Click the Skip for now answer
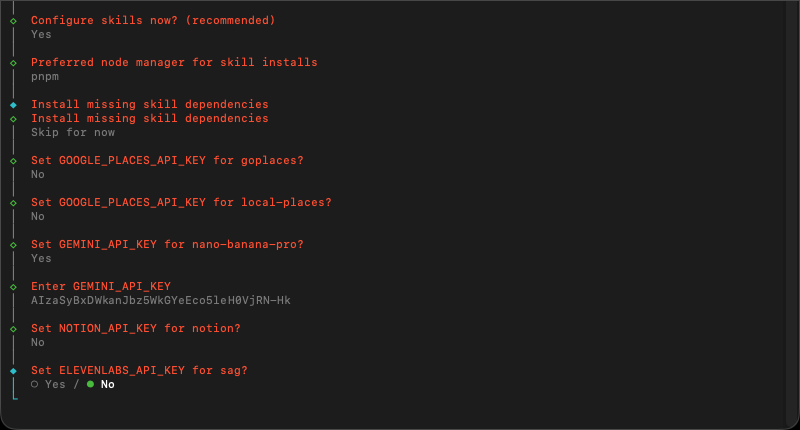This screenshot has width=800, height=430. (73, 132)
